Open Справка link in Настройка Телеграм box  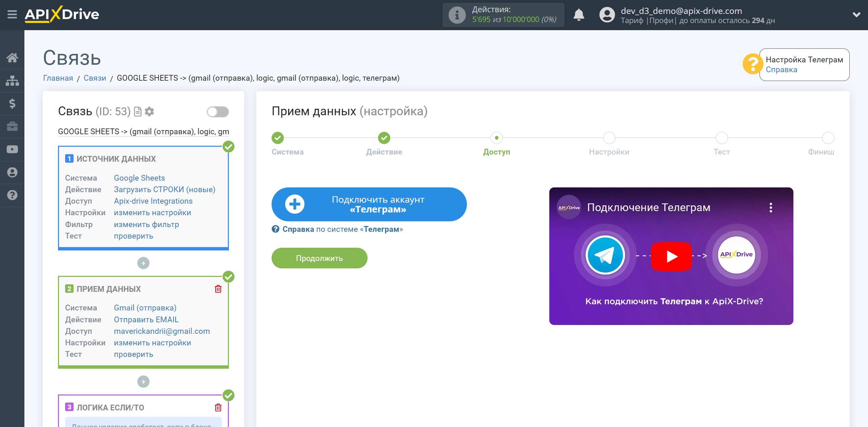[x=781, y=69]
